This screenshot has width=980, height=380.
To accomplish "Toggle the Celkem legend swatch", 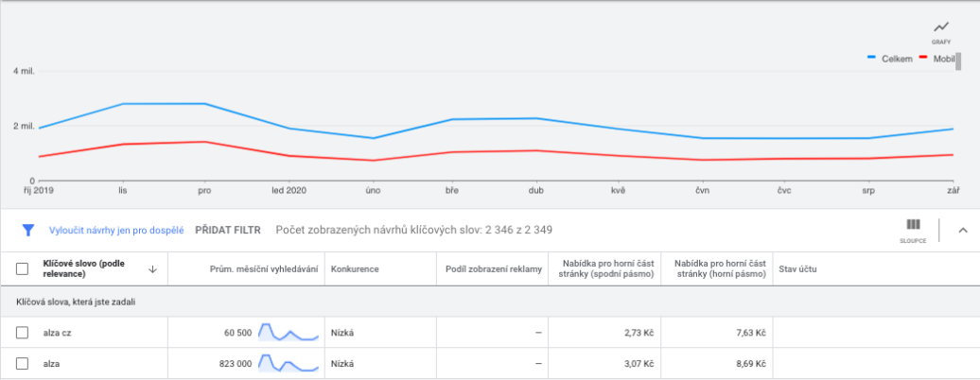I will point(872,59).
